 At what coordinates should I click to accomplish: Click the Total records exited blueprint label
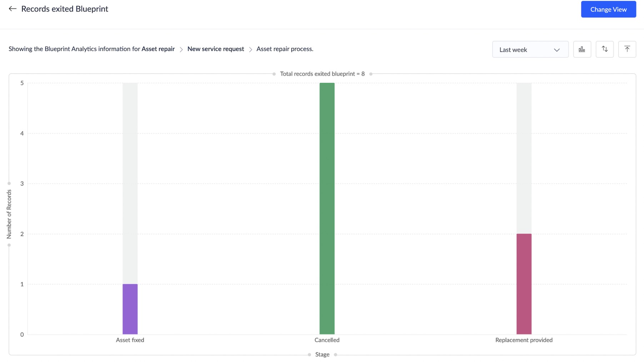[x=322, y=74]
